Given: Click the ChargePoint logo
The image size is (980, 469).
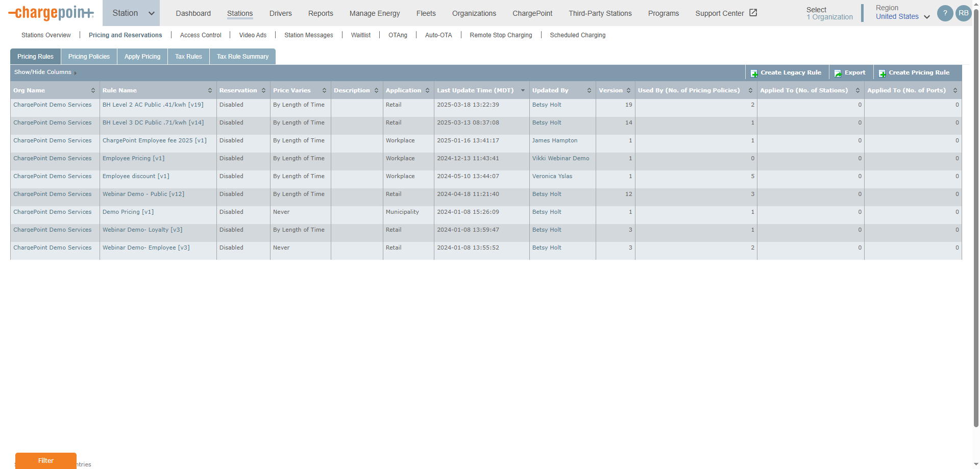Looking at the screenshot, I should (51, 13).
